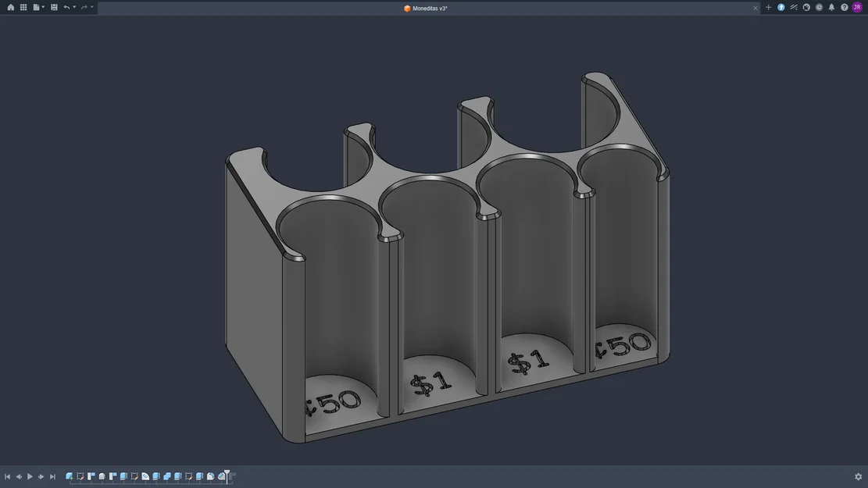The width and height of the screenshot is (868, 488).
Task: Open the blue Extensions icon
Action: [781, 8]
